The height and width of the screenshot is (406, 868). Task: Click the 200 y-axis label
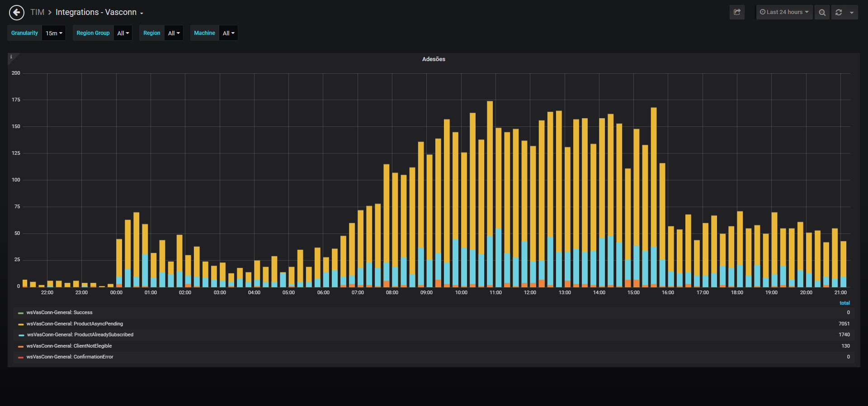[x=16, y=73]
